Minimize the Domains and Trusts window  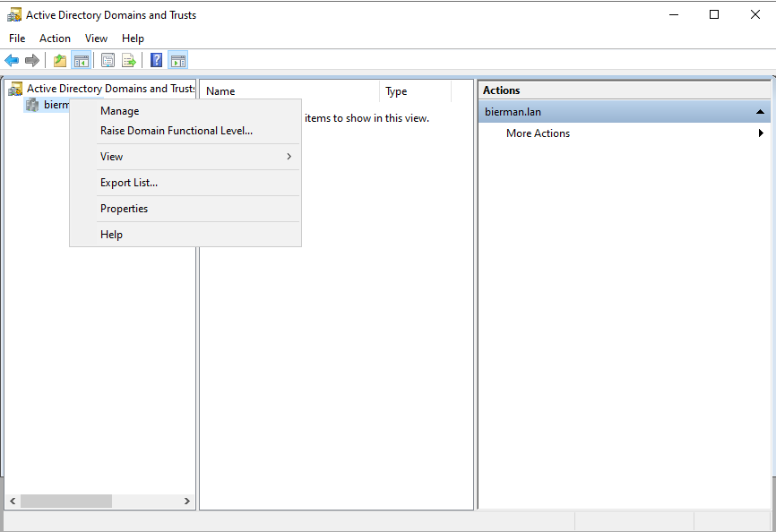point(674,14)
